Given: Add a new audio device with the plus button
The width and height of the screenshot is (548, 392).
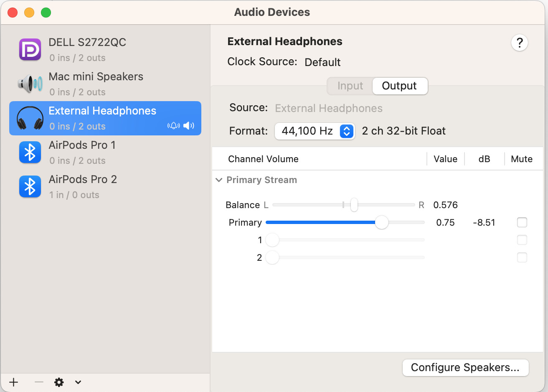Looking at the screenshot, I should coord(14,382).
